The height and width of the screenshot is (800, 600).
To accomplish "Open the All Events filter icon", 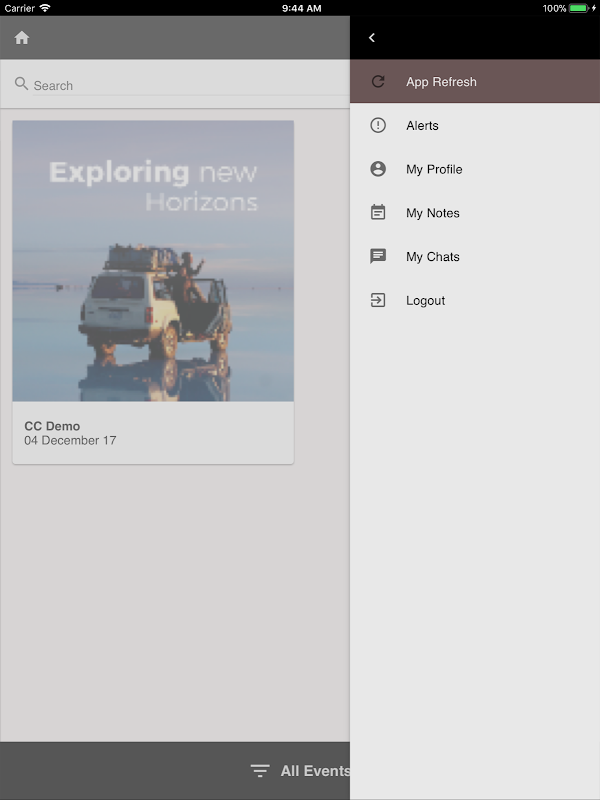I will click(x=260, y=770).
